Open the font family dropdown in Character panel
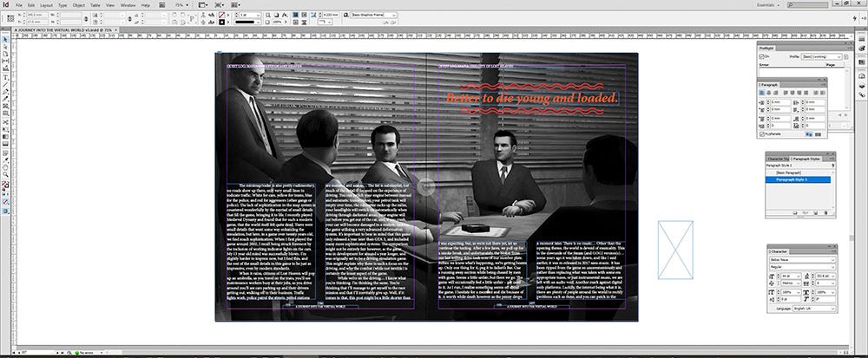The width and height of the screenshot is (868, 358). click(x=803, y=260)
